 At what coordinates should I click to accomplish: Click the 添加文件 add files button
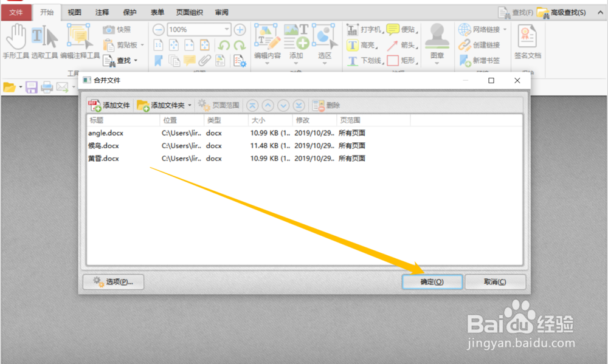[109, 105]
